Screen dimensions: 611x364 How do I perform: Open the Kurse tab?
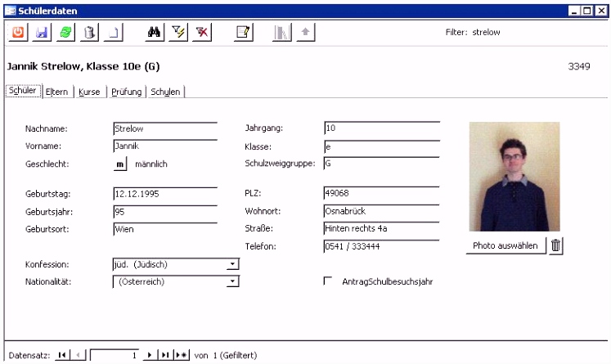click(x=89, y=92)
